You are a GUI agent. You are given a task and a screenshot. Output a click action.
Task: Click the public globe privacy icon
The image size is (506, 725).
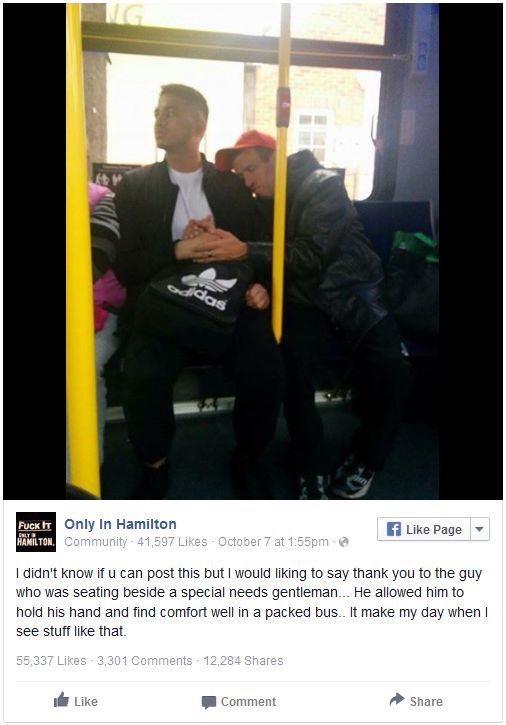click(x=344, y=542)
